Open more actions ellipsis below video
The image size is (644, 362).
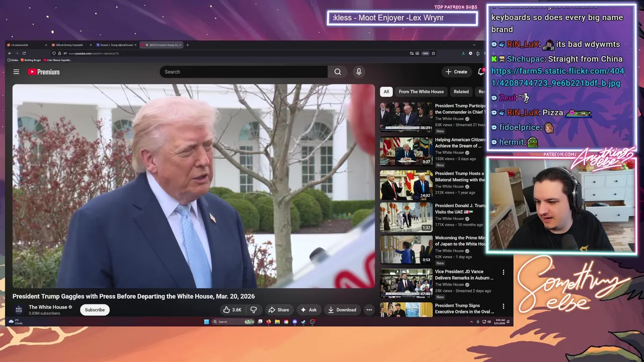(x=369, y=310)
